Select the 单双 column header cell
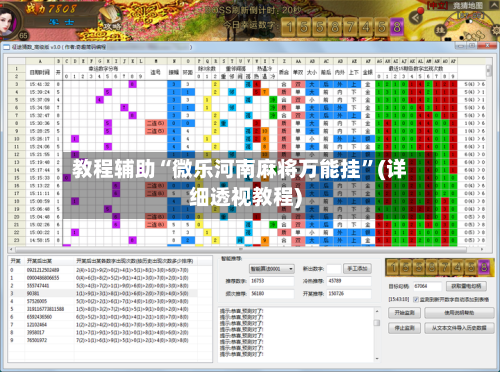The image size is (500, 372). [x=298, y=72]
